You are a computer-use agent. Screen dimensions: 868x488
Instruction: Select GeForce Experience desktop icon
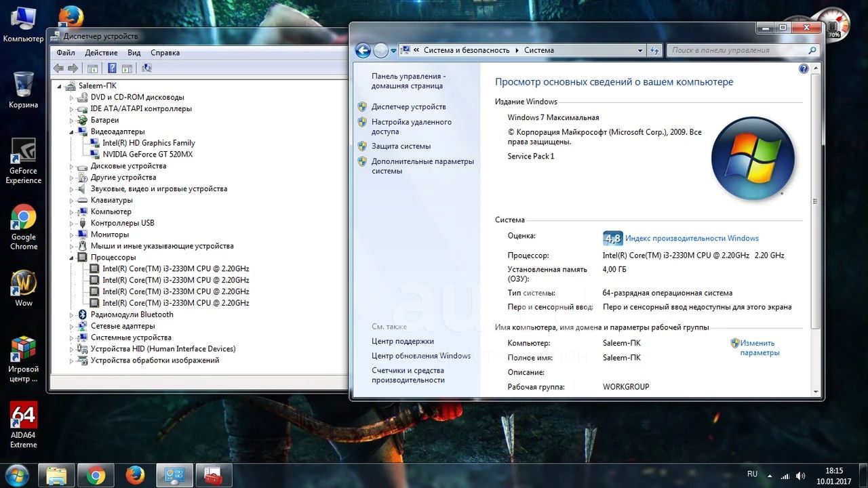coord(23,161)
